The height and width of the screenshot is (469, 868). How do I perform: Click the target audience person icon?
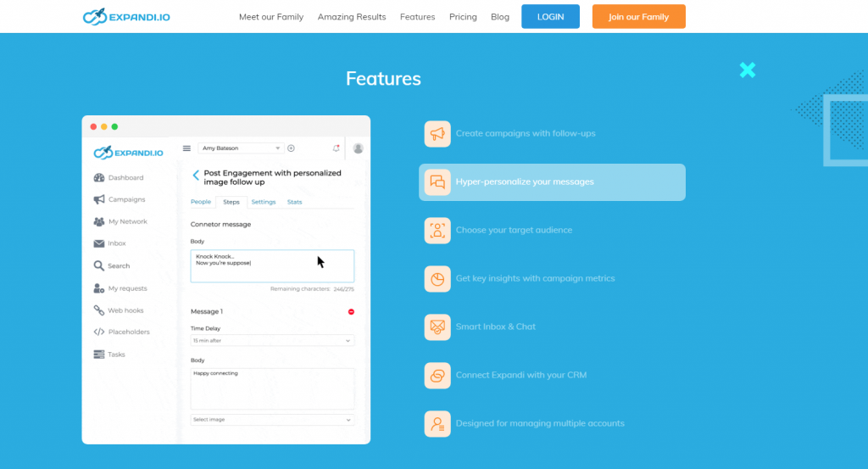point(437,230)
